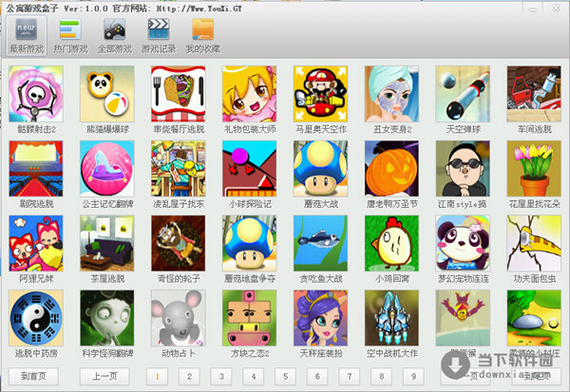Launch the 骷髅射击2 skull game icon
This screenshot has width=570, height=392.
36,94
